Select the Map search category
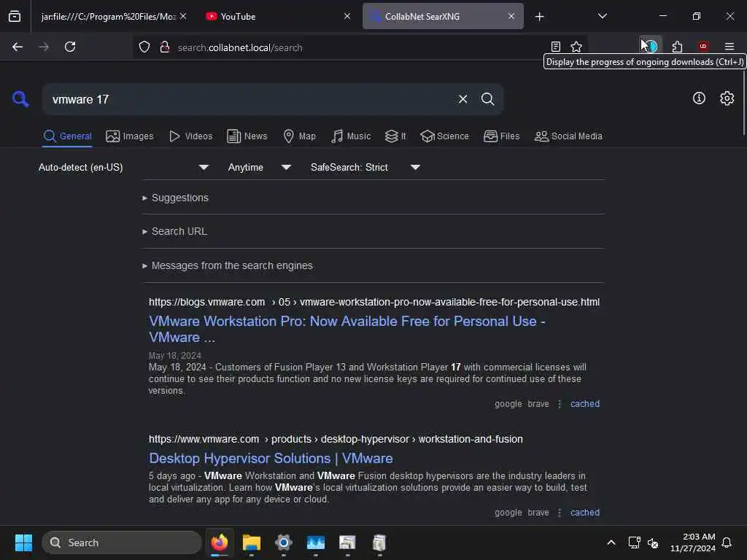Image resolution: width=747 pixels, height=560 pixels. [299, 136]
